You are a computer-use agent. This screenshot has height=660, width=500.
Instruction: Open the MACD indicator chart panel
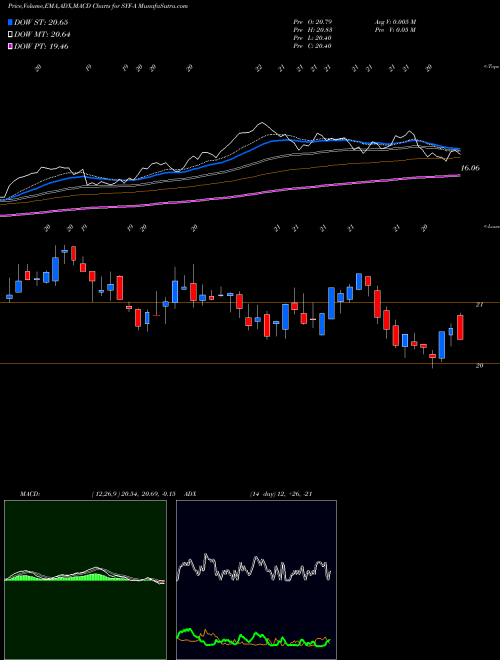pos(85,580)
